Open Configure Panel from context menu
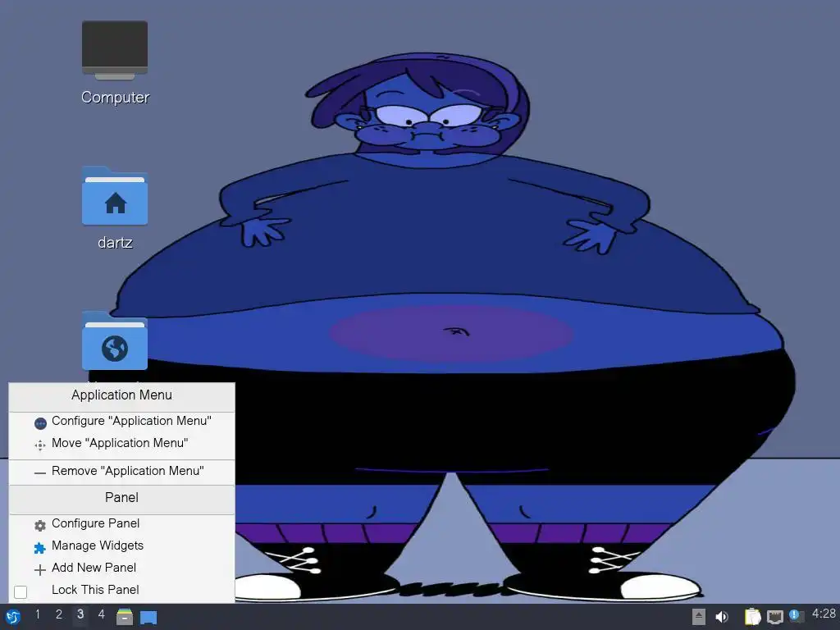840x630 pixels. click(121, 524)
